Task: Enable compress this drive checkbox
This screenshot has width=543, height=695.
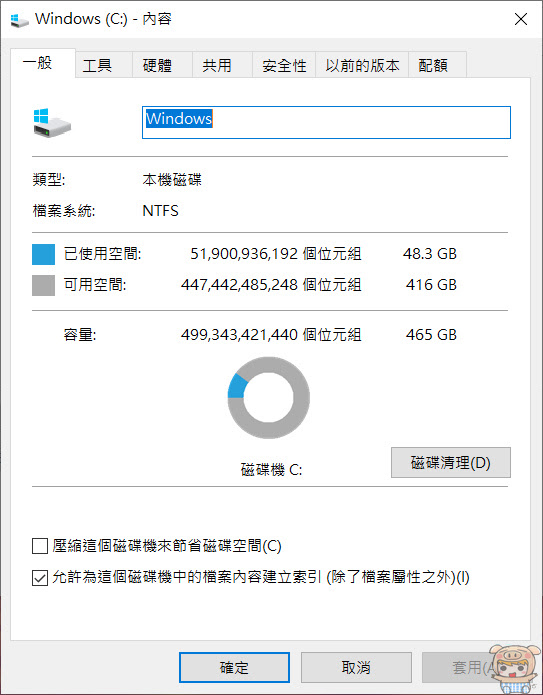Action: click(x=40, y=546)
